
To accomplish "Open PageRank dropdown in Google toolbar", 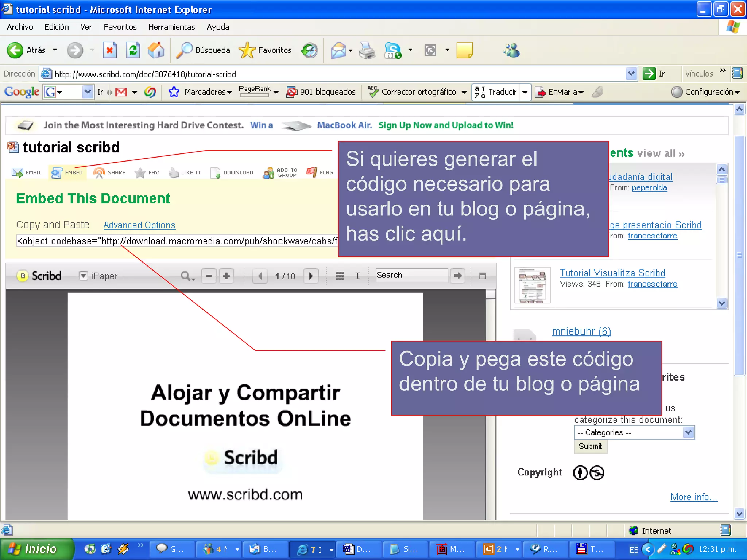I will (276, 93).
